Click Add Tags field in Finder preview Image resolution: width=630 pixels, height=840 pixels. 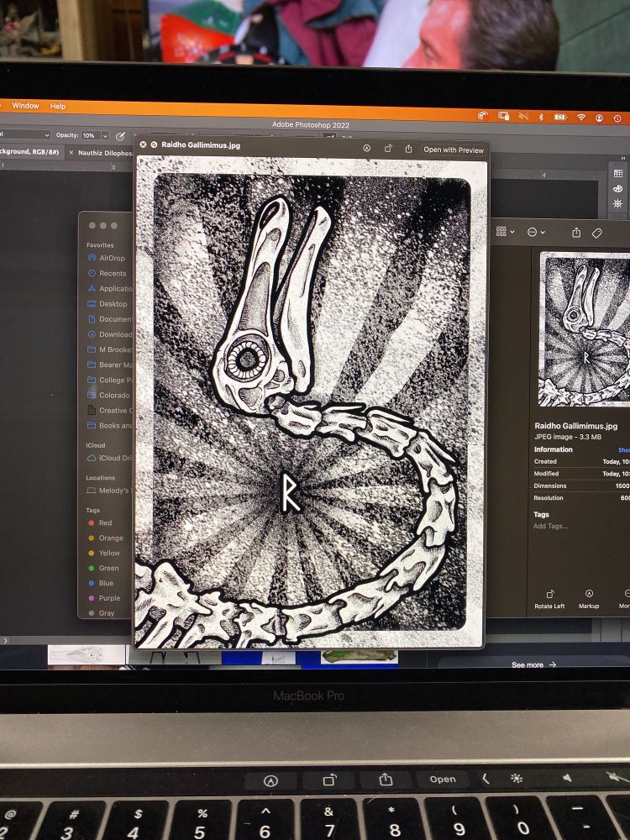point(550,526)
